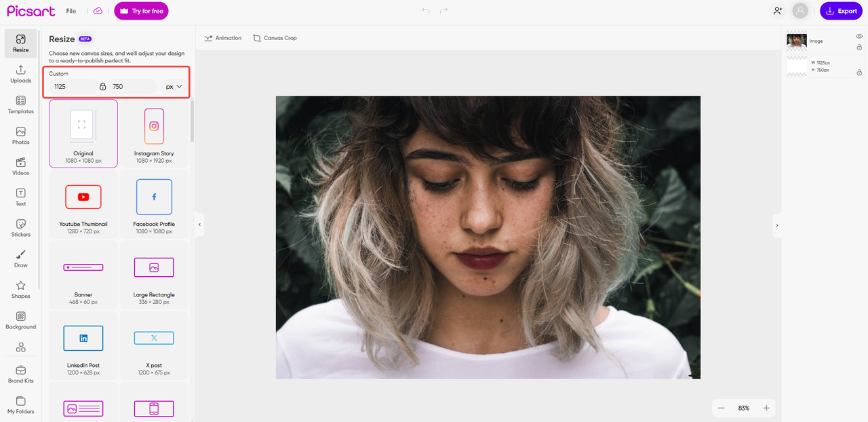The image size is (868, 422).
Task: Hide the Image layer with eye icon
Action: pos(859,36)
